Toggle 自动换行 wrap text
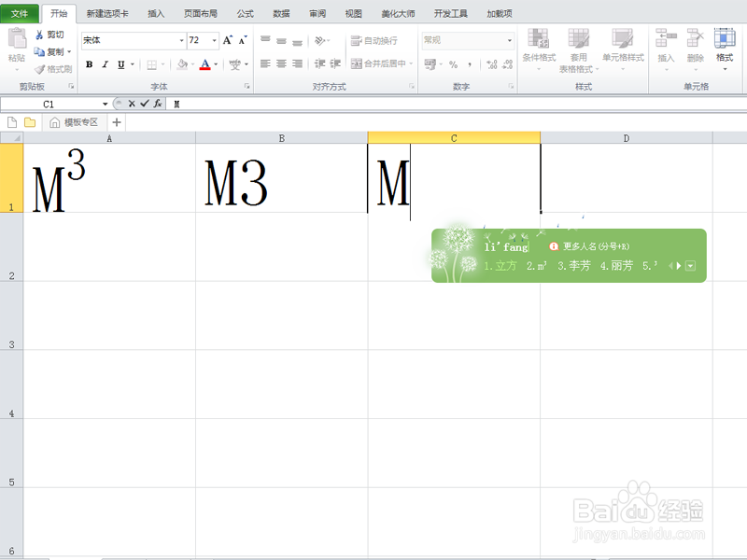 (374, 41)
